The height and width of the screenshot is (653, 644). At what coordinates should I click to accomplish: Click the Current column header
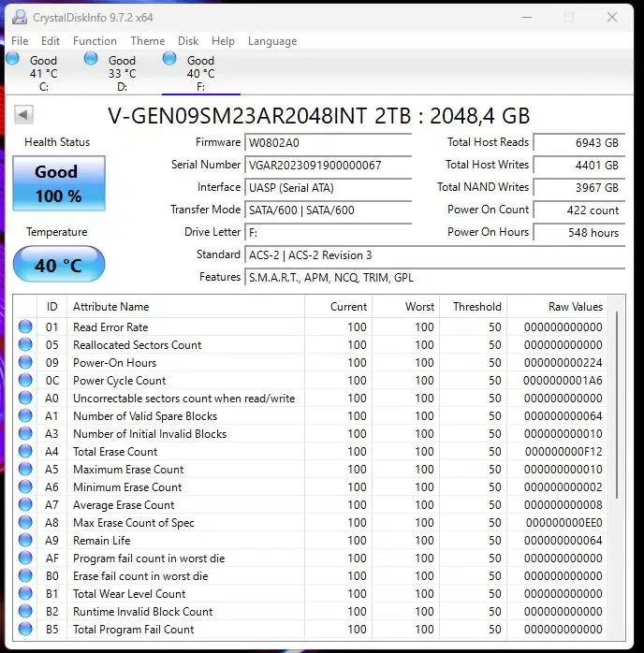(338, 307)
